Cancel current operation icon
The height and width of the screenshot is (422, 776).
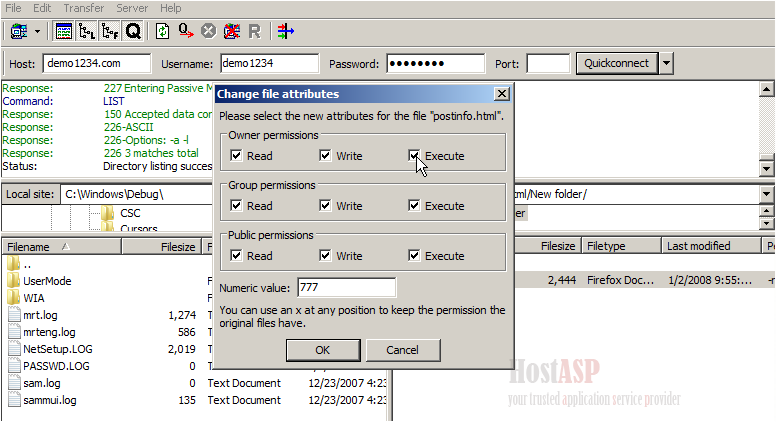coord(208,32)
